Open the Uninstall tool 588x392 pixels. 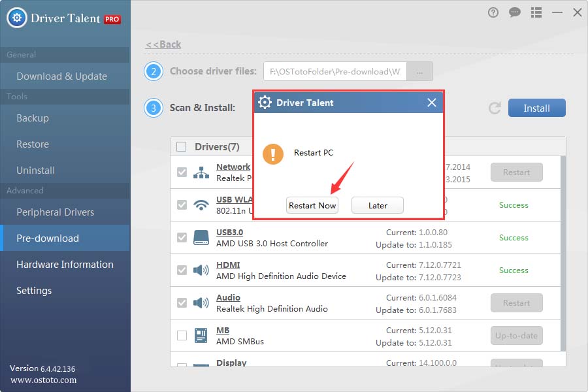[x=65, y=171]
